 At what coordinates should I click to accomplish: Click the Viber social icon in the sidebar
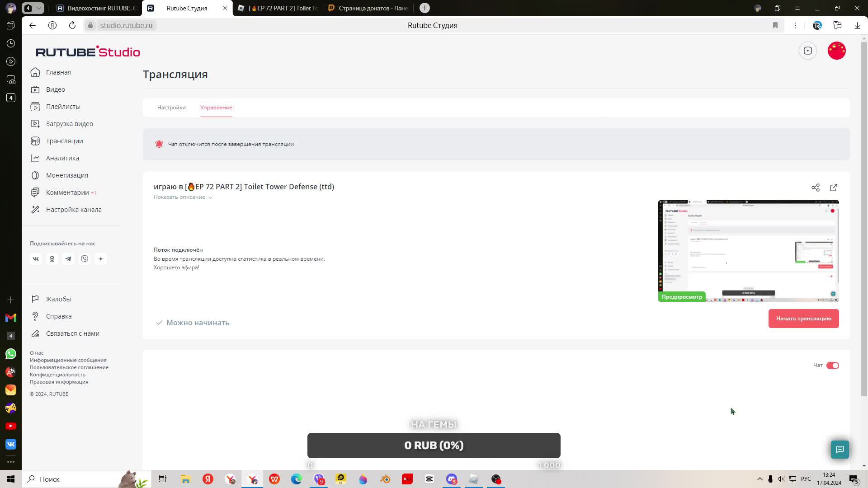pos(85,259)
